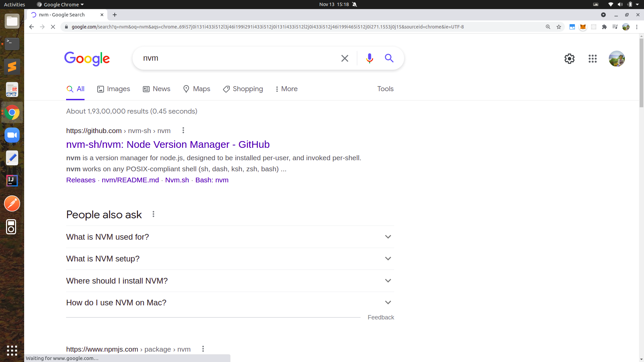Switch to the Images tab
Viewport: 644px width, 362px height.
point(113,89)
